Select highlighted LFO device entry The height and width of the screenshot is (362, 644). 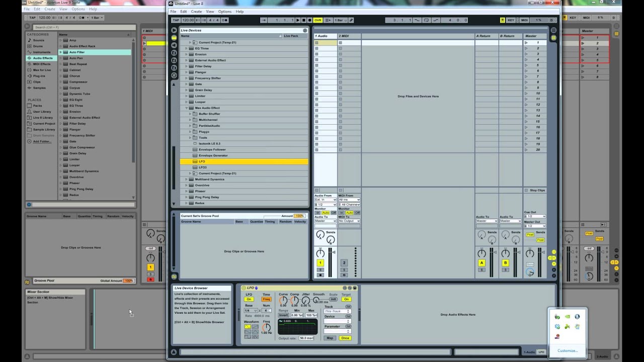pos(245,161)
